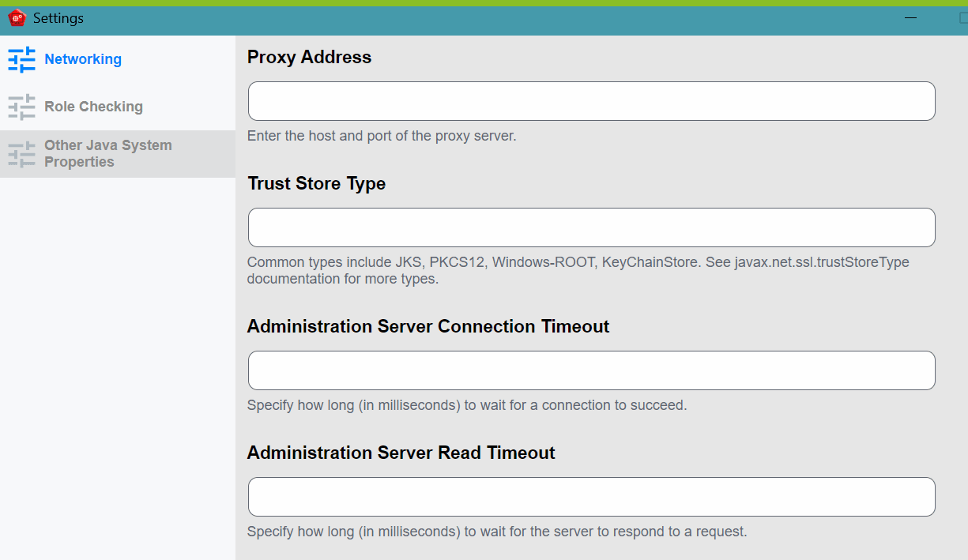Click the red application icon in title bar

pos(17,17)
